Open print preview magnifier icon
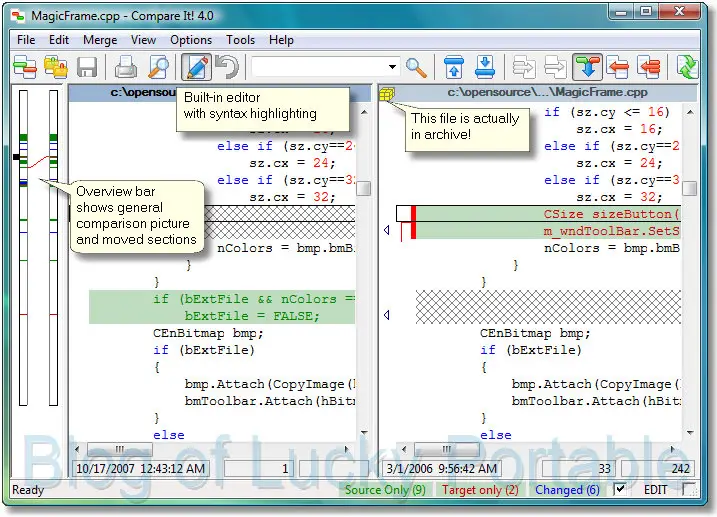 pos(159,67)
